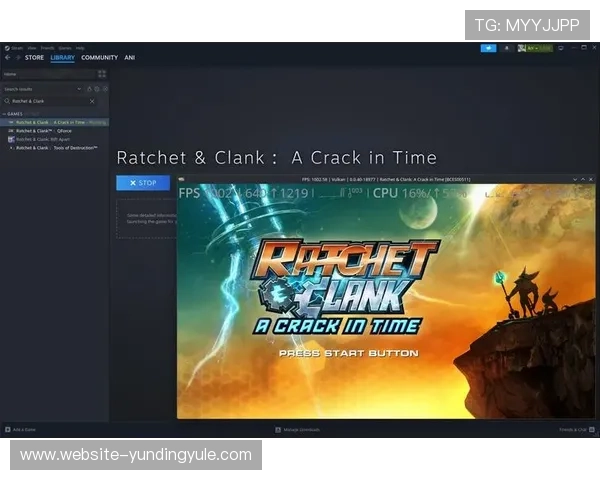The width and height of the screenshot is (600, 480).
Task: Select Ratchet & Clank: QForce in list
Action: (44, 131)
